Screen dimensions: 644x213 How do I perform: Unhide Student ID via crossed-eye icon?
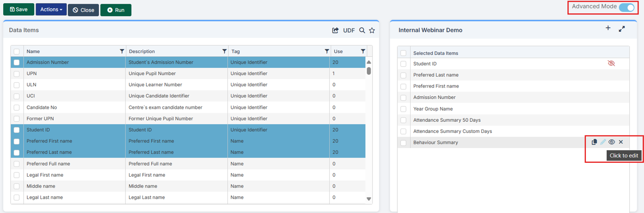click(x=611, y=64)
